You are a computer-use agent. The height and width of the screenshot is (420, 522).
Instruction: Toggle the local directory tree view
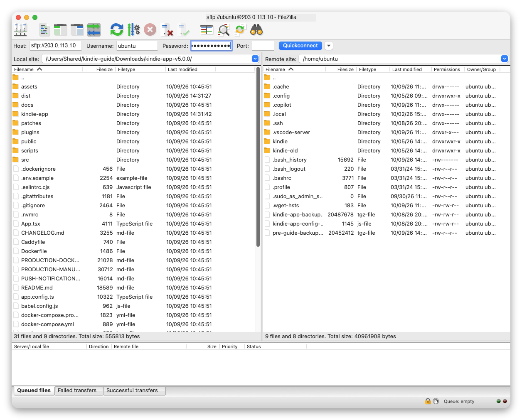[x=60, y=30]
